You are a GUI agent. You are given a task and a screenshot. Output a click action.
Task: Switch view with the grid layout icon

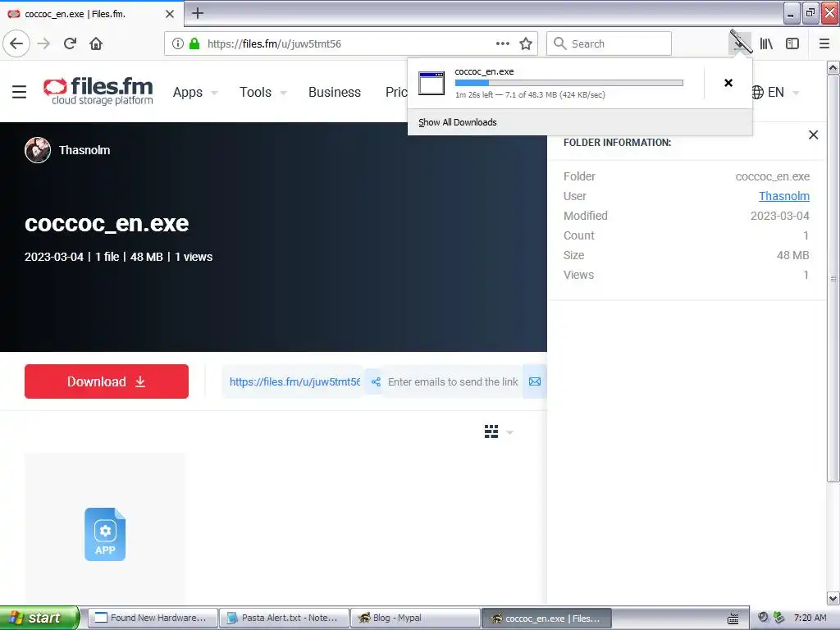click(x=491, y=431)
